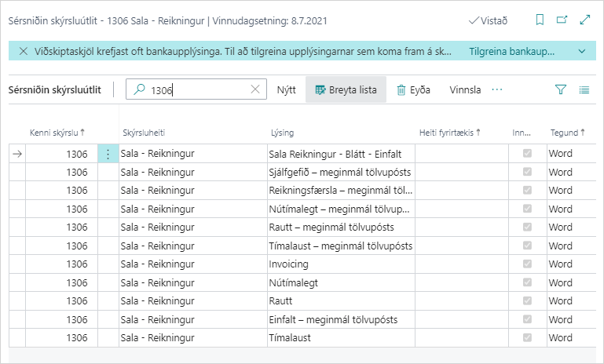Open row options for first row

click(108, 154)
